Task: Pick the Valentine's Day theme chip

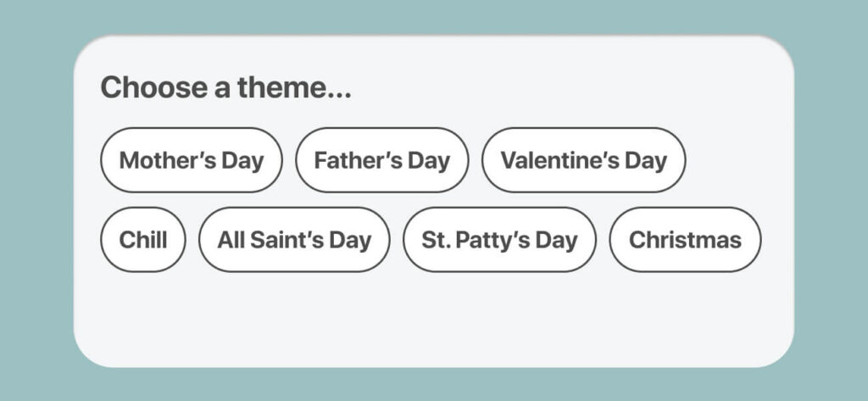Action: [583, 160]
